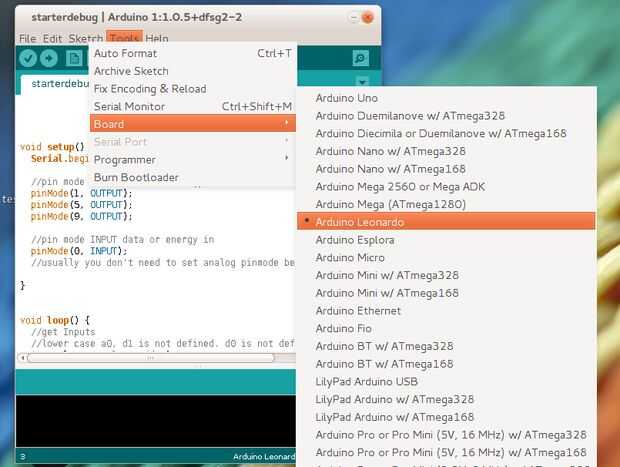Screen dimensions: 620x467
Task: Click the //get Inputs comment line
Action: pos(63,332)
